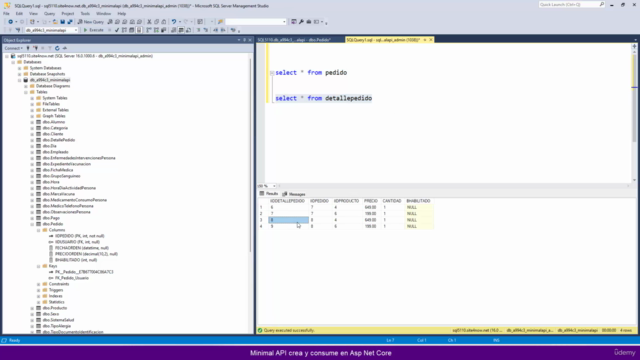Click the Cut scissors icon
The width and height of the screenshot is (640, 360).
point(149,22)
